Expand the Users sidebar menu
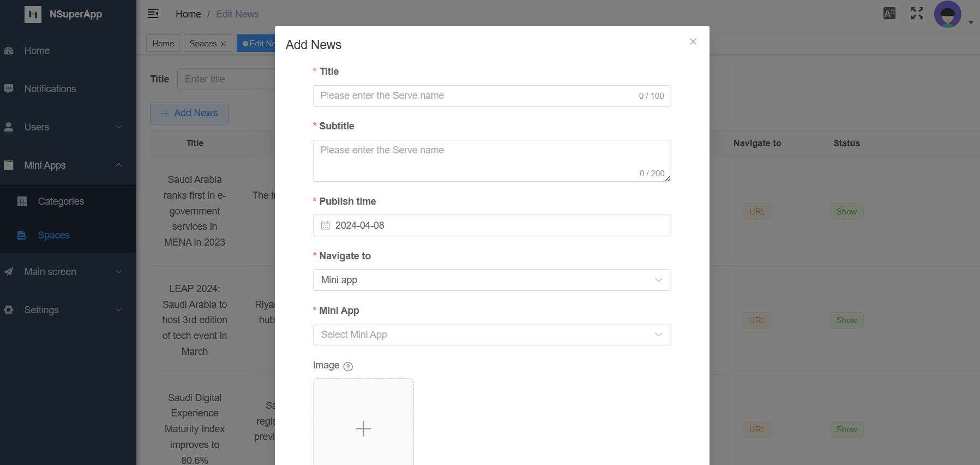 click(x=68, y=127)
